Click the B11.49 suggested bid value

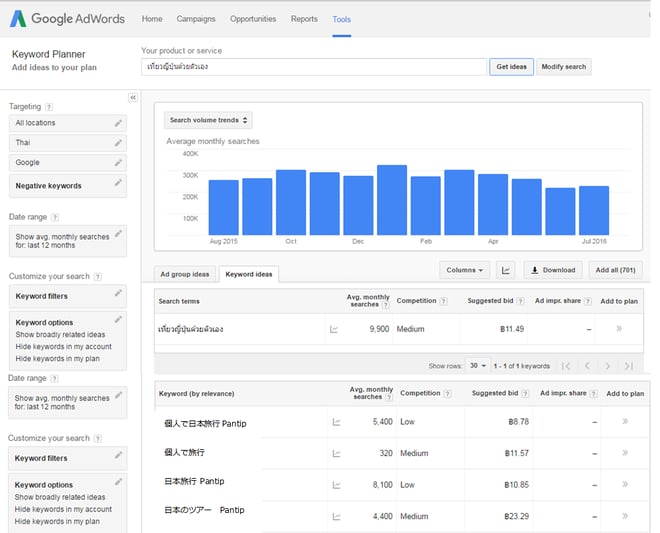[512, 329]
